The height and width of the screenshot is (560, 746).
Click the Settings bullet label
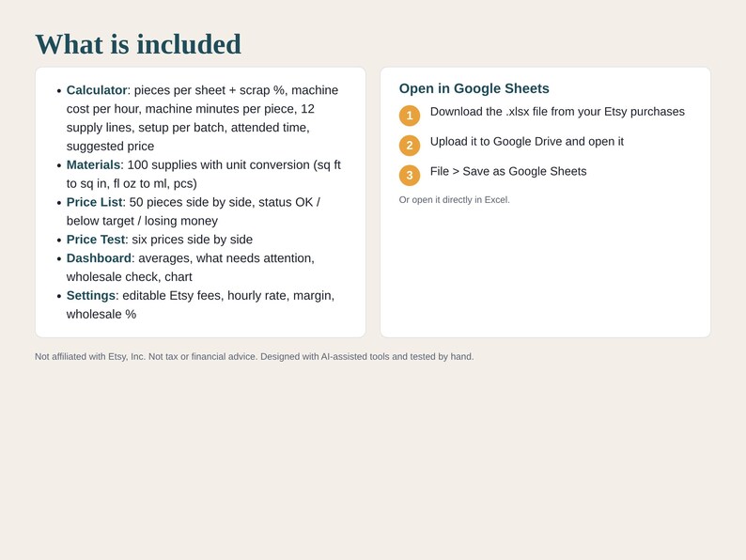pyautogui.click(x=91, y=295)
